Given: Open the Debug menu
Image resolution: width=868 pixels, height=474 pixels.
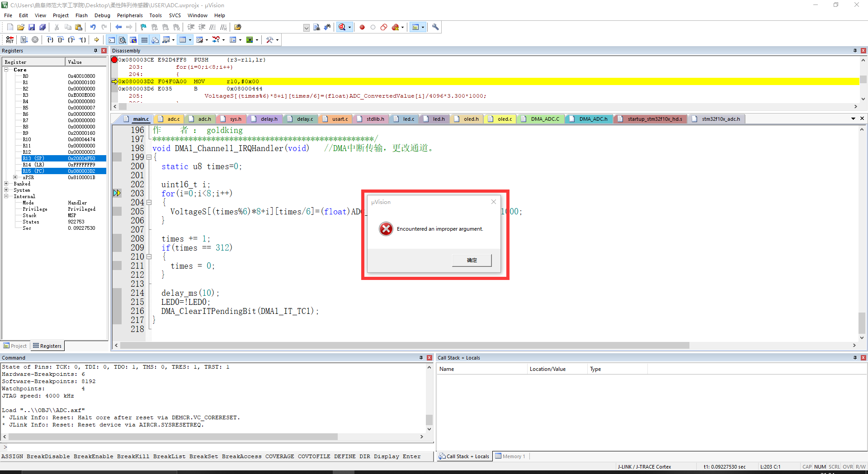Looking at the screenshot, I should pyautogui.click(x=102, y=15).
